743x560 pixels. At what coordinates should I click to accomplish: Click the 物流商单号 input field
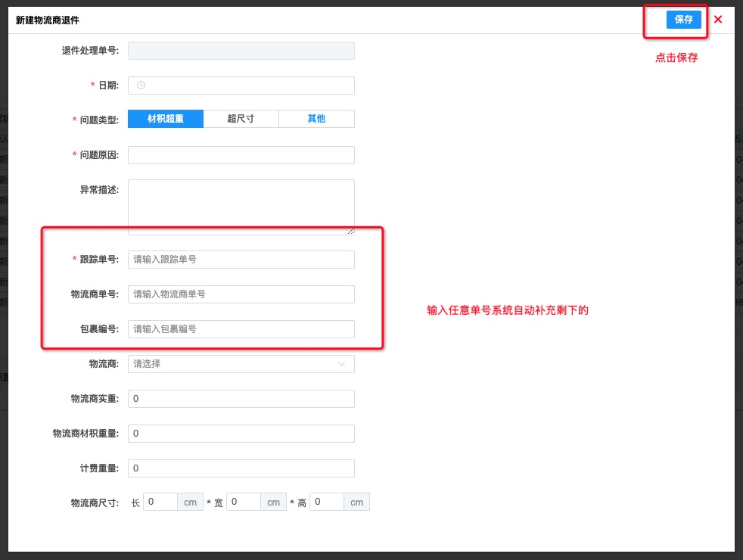241,294
